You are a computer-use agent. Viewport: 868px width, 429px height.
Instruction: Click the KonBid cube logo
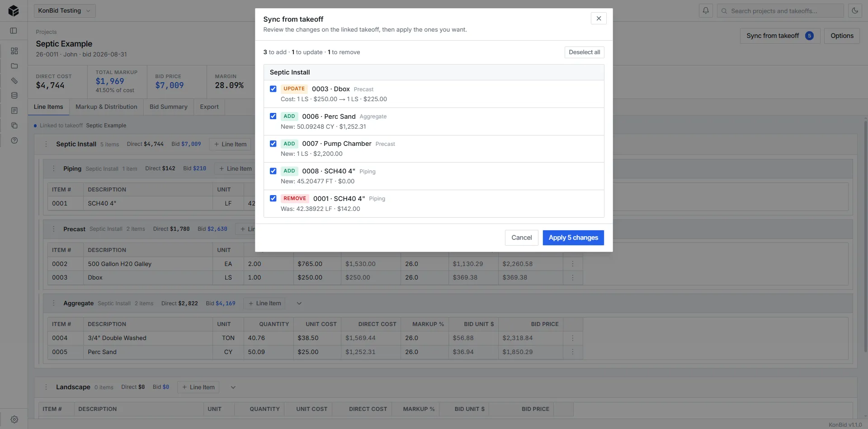(14, 11)
